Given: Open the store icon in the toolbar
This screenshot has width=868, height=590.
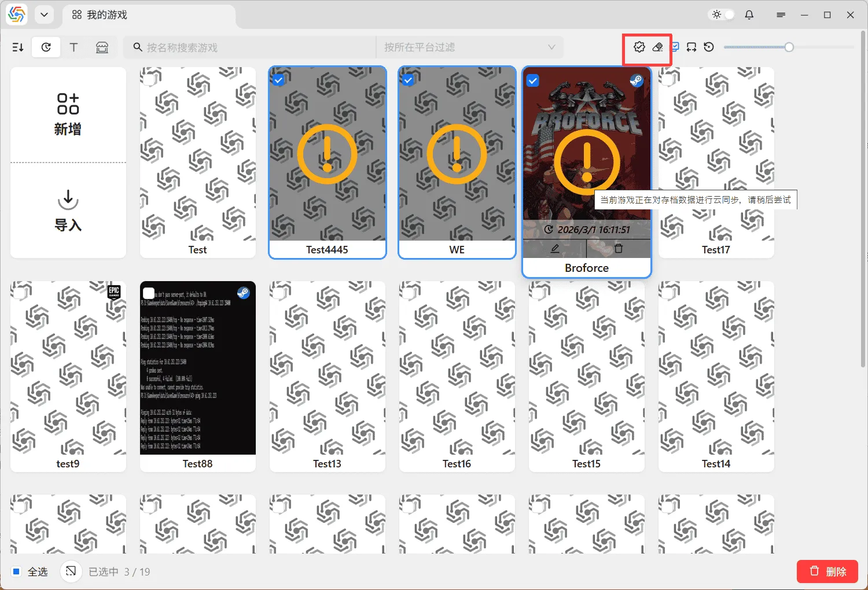Looking at the screenshot, I should (x=102, y=47).
